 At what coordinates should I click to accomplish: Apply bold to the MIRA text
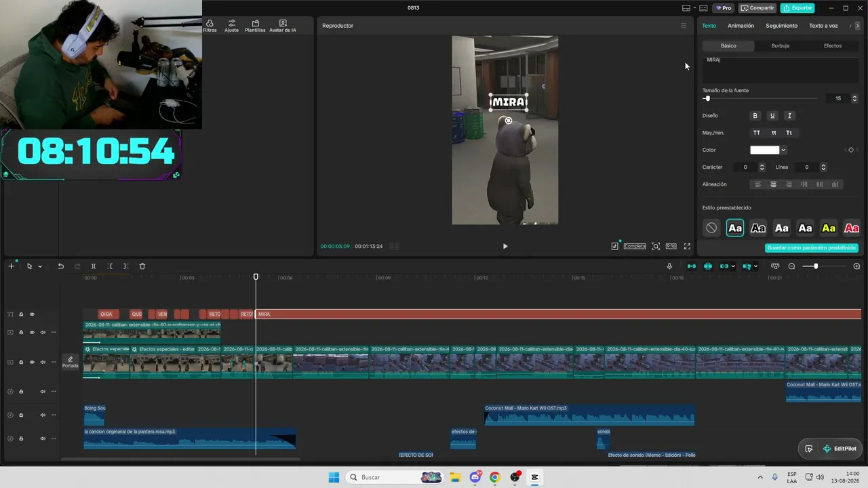point(755,116)
